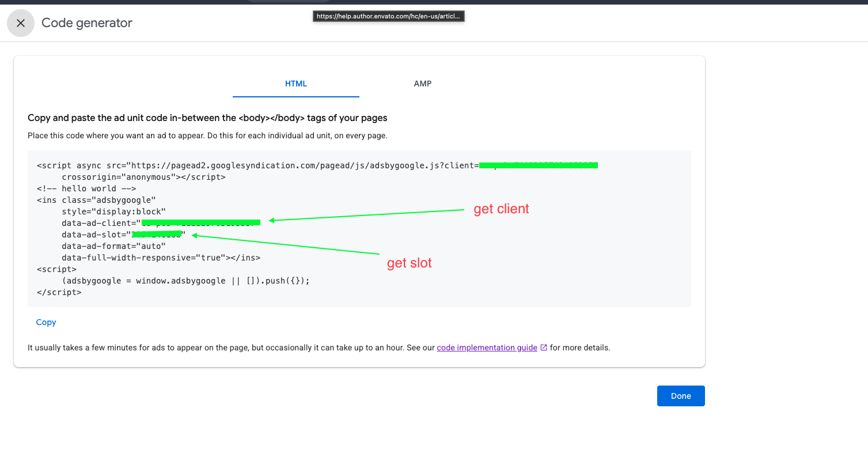This screenshot has height=457, width=868.
Task: Click the red "get slot" annotation
Action: tap(409, 263)
